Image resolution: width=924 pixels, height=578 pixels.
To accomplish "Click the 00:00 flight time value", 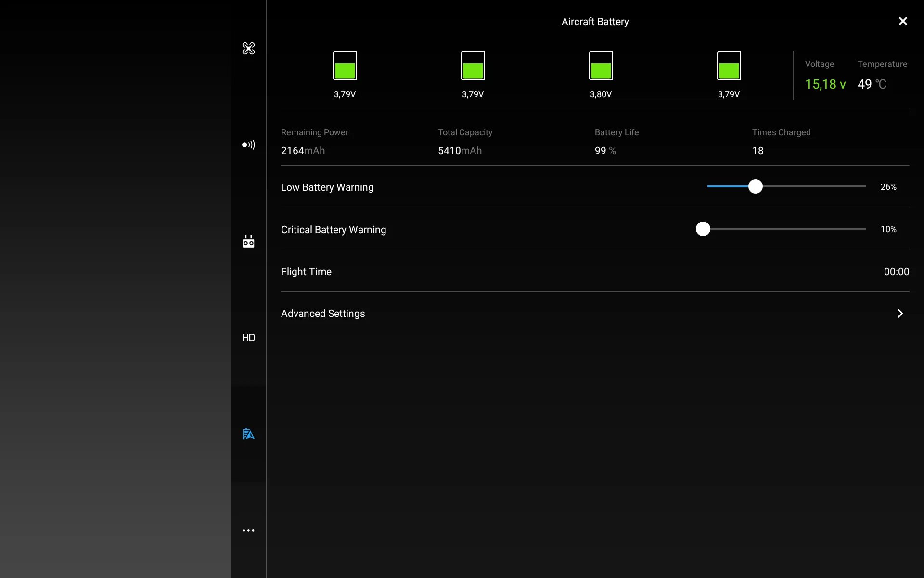I will point(897,272).
